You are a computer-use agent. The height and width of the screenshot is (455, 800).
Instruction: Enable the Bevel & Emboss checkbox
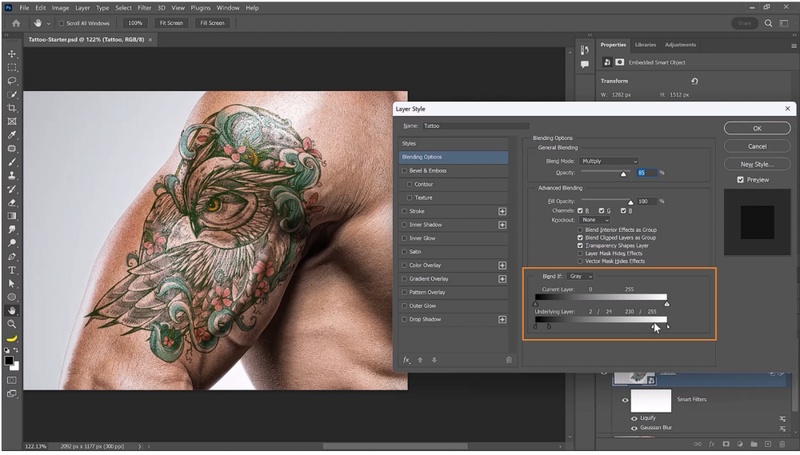(405, 171)
